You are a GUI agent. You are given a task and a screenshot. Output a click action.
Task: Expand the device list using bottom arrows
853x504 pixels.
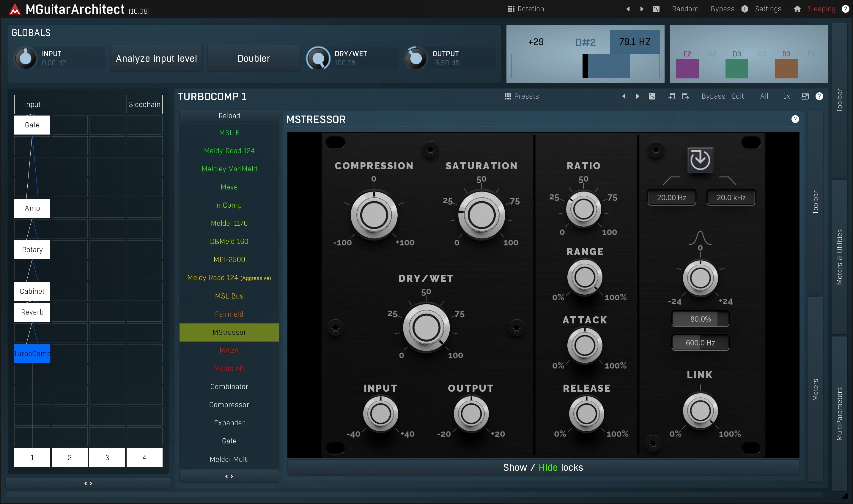tap(229, 476)
